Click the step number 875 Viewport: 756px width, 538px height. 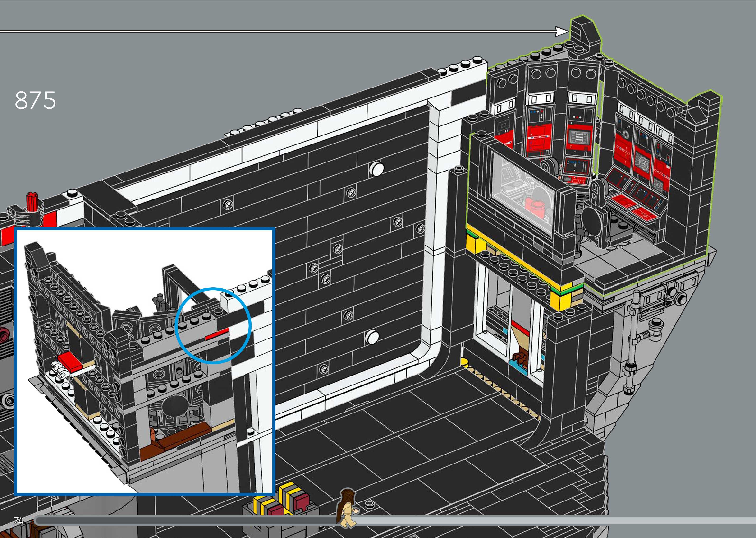point(35,100)
